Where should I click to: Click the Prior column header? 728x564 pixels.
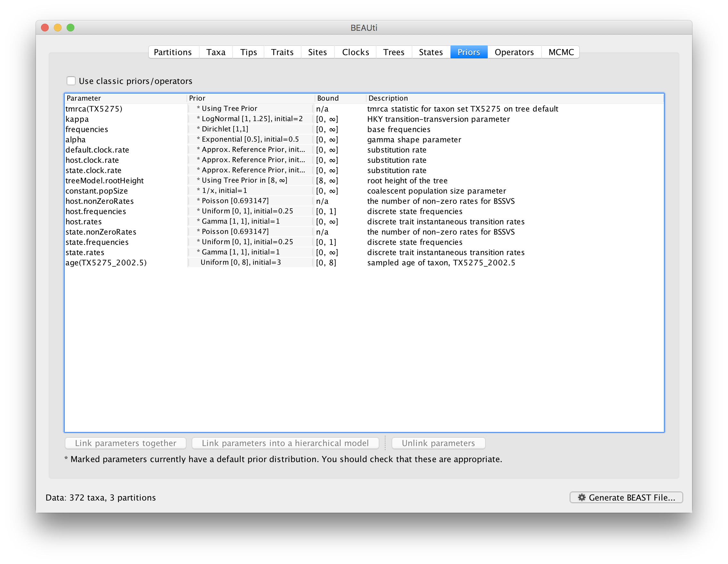[x=251, y=98]
